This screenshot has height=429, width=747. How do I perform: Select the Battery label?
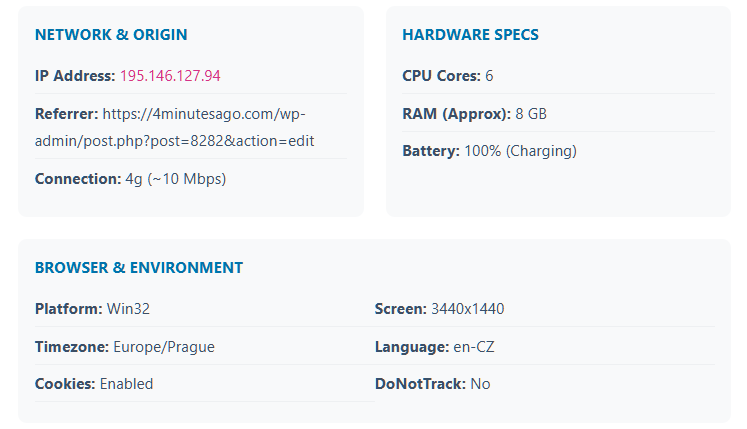click(x=431, y=151)
